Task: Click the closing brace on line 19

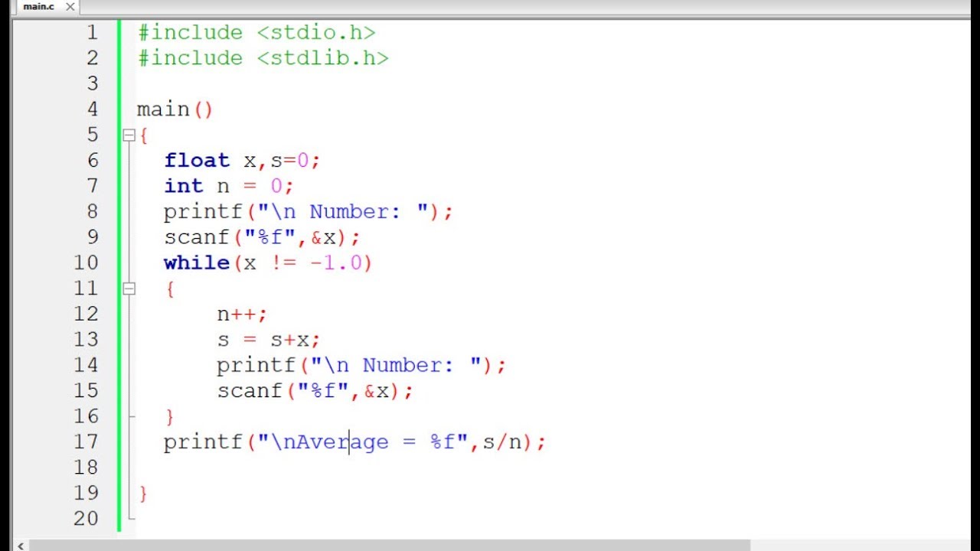Action: (x=143, y=493)
